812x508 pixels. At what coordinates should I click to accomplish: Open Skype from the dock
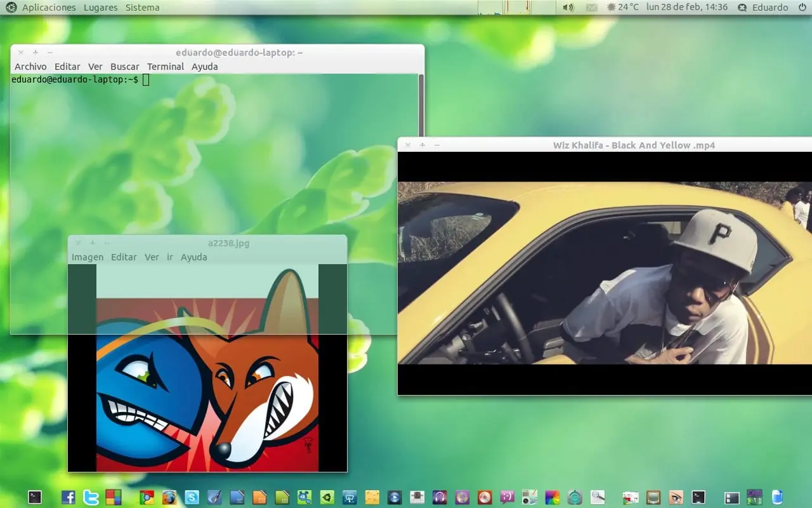[192, 498]
